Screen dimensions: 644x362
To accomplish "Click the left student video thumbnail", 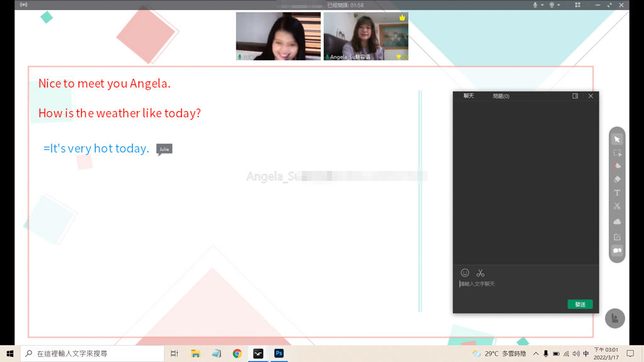I will [x=278, y=36].
